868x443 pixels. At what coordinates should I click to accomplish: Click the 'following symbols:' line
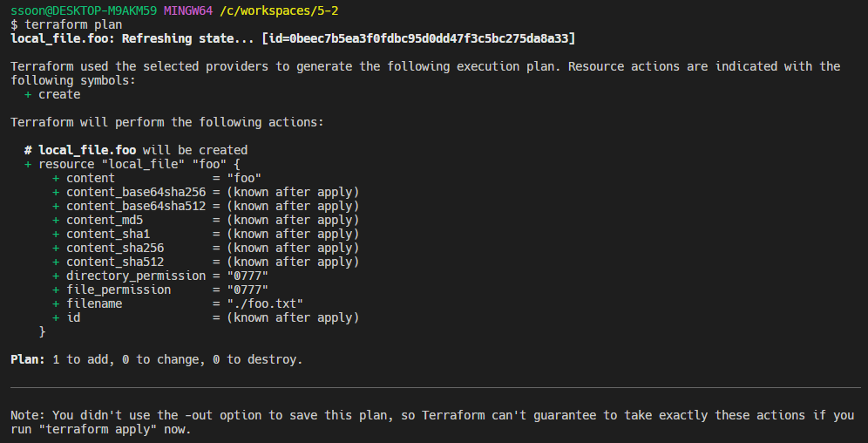point(73,80)
